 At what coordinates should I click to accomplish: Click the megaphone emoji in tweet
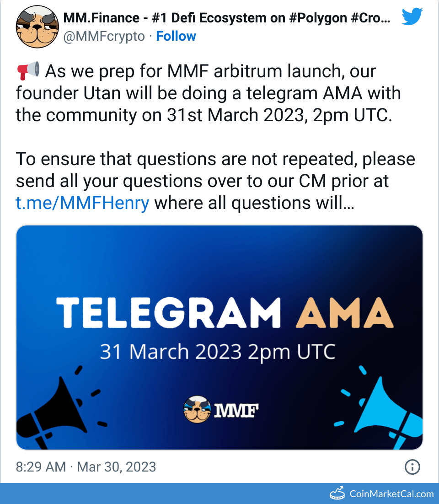[x=28, y=71]
